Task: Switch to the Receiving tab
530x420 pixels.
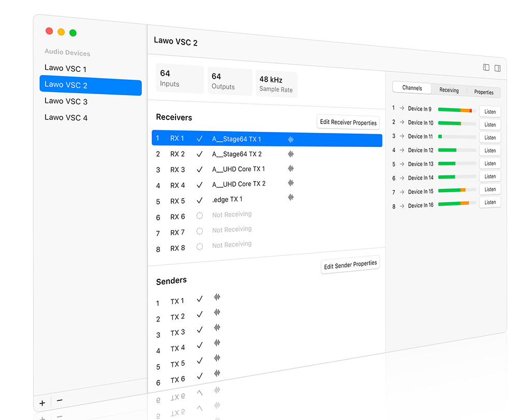Action: (449, 90)
